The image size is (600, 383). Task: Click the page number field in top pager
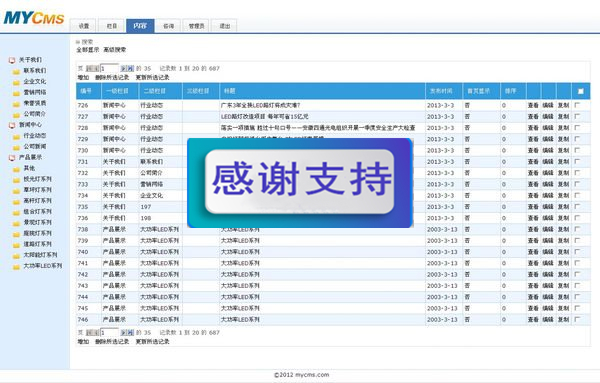pyautogui.click(x=109, y=68)
